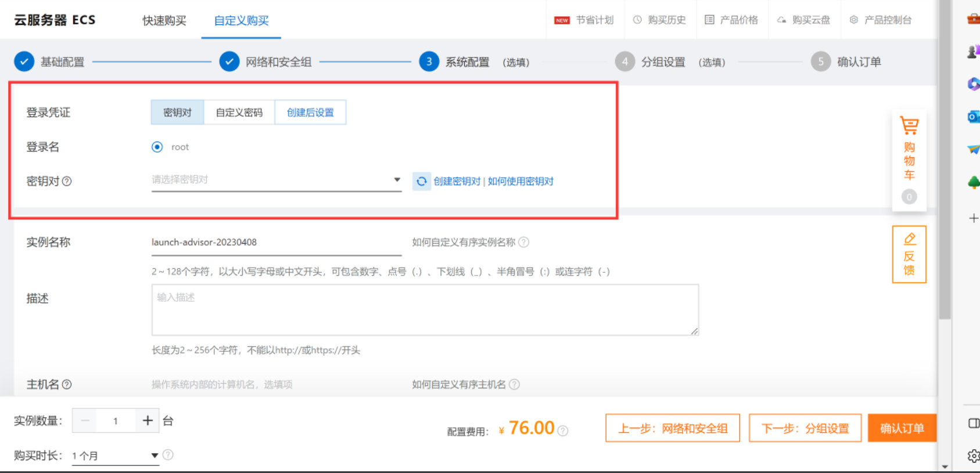Decrease instance quantity with minus button
980x473 pixels.
[x=85, y=421]
